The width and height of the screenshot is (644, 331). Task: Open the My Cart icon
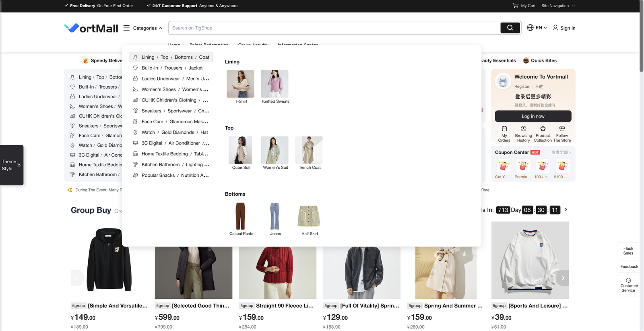[516, 6]
